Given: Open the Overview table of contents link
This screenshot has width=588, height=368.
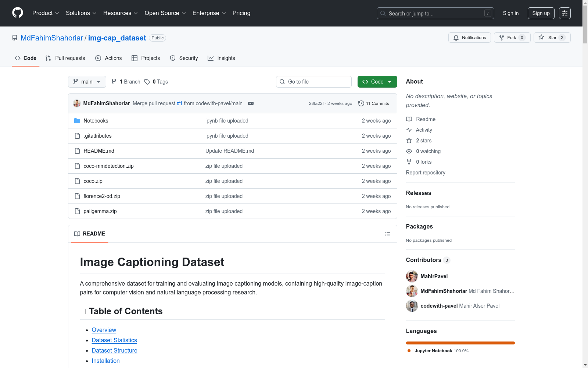Looking at the screenshot, I should (104, 330).
